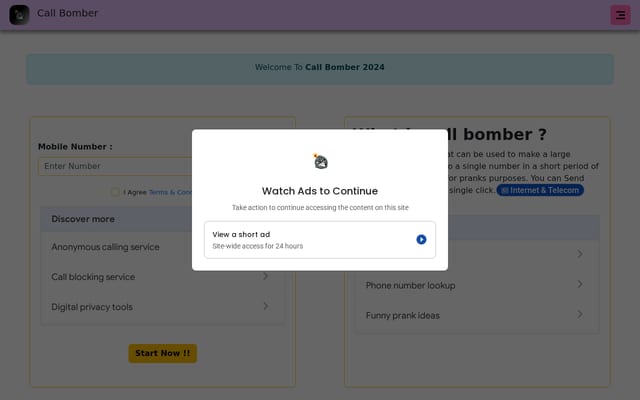The height and width of the screenshot is (400, 640).
Task: Open the hamburger menu button
Action: [620, 15]
